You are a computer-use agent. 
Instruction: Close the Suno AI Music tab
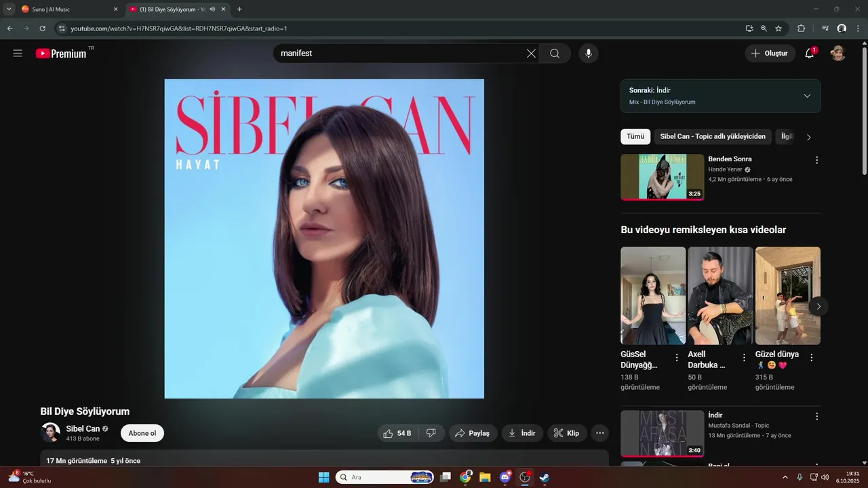point(115,9)
